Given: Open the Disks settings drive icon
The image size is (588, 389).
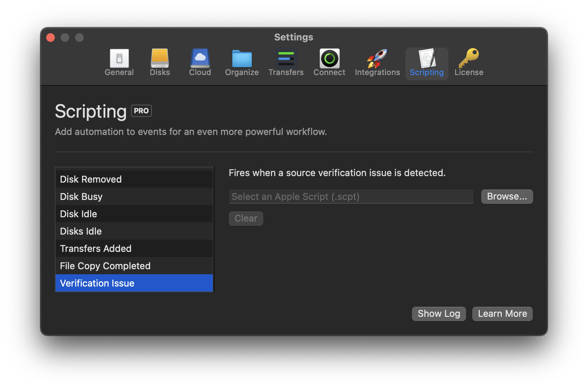Looking at the screenshot, I should [x=160, y=58].
